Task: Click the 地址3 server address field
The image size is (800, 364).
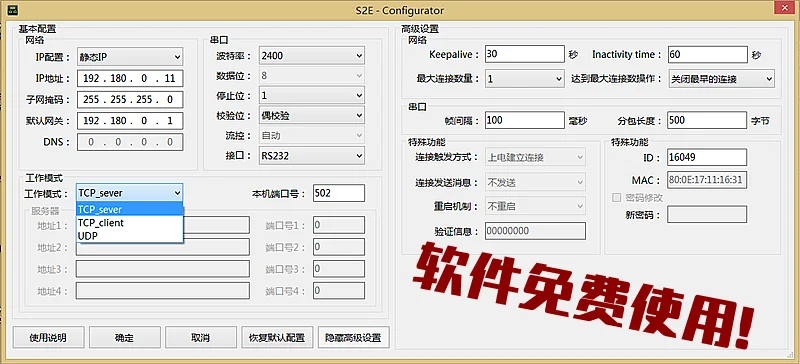Action: 163,269
